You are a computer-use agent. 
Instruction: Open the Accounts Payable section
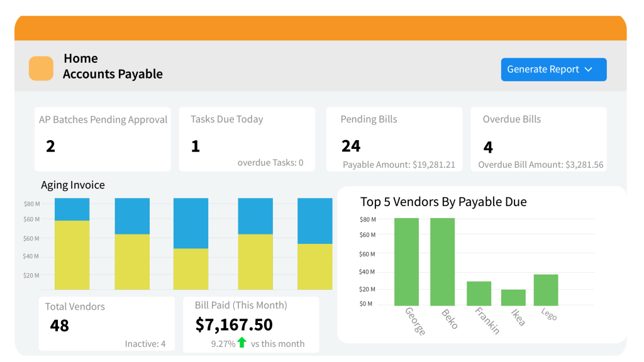(113, 74)
